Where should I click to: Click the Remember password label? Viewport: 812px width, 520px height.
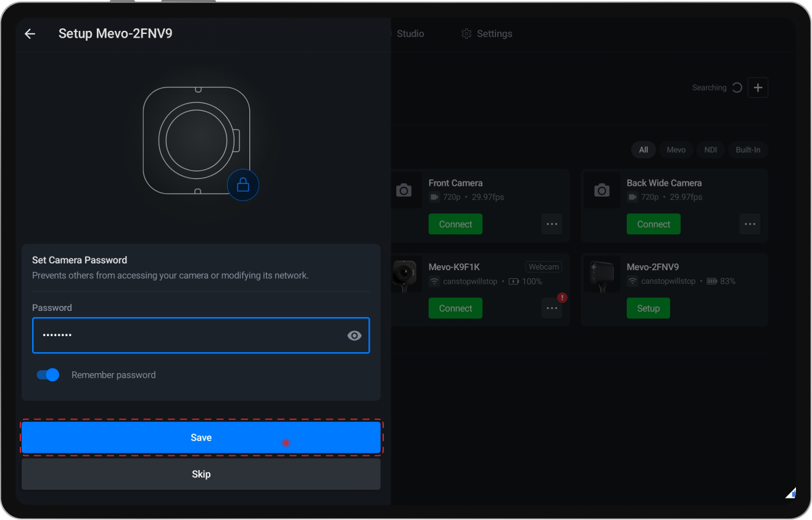click(x=114, y=375)
